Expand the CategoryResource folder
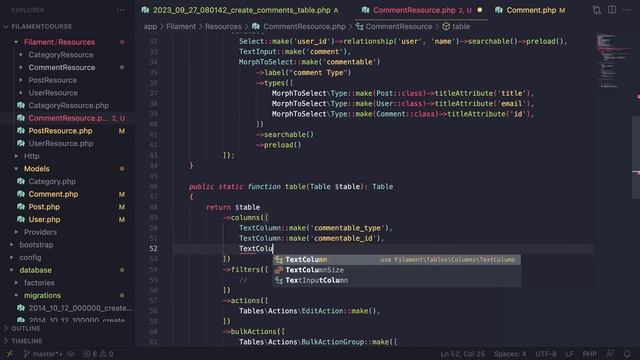 tap(21, 55)
